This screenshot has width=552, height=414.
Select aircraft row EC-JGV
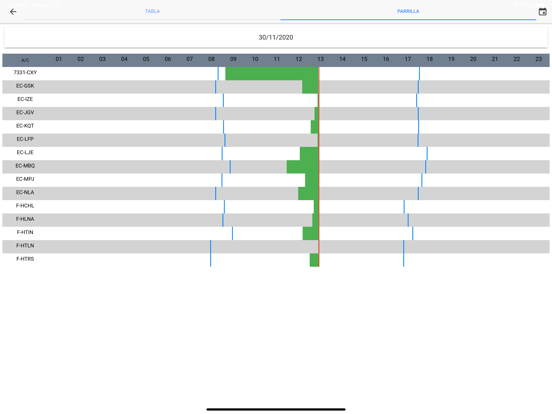coord(276,113)
